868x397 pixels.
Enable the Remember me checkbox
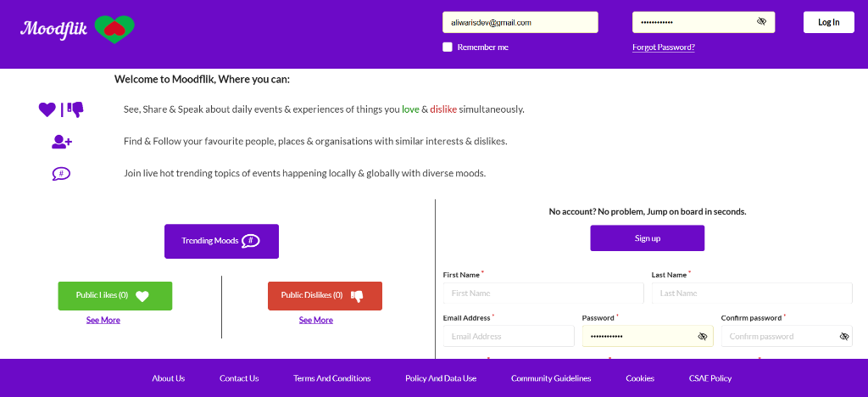448,47
